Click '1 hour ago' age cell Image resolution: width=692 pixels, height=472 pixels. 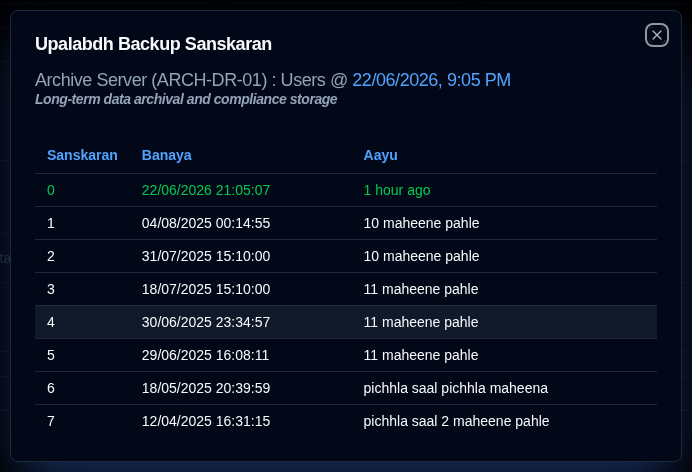[x=397, y=190]
